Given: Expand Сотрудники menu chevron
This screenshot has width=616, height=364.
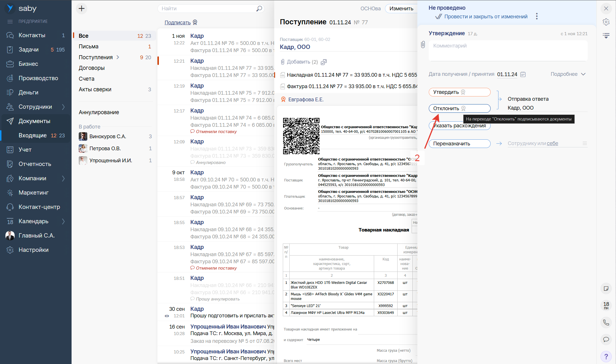Looking at the screenshot, I should click(x=63, y=107).
